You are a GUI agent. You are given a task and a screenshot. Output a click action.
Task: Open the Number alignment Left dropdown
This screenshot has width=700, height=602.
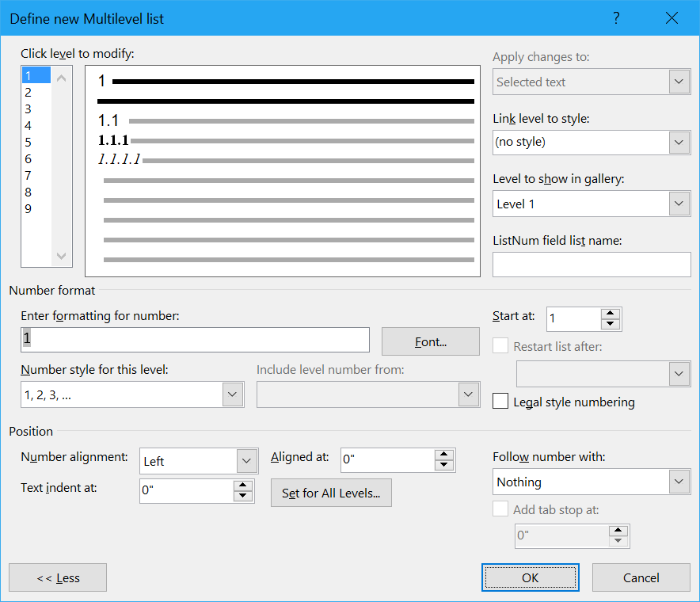199,461
